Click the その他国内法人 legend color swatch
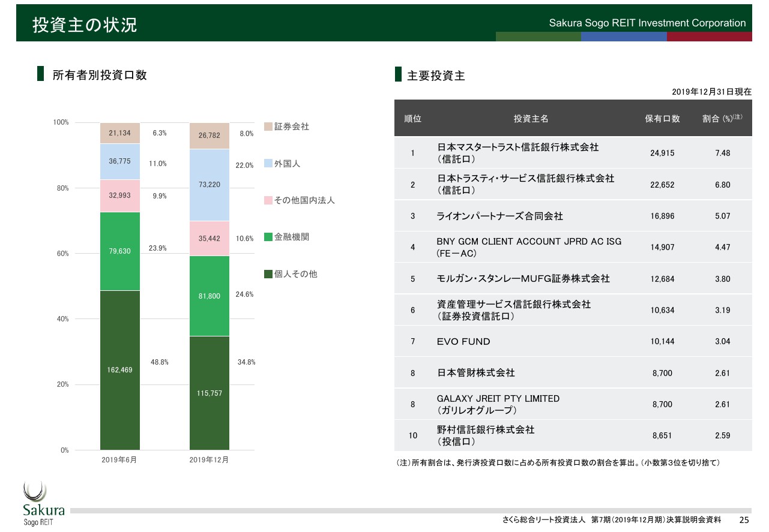The image size is (769, 532). [x=268, y=200]
